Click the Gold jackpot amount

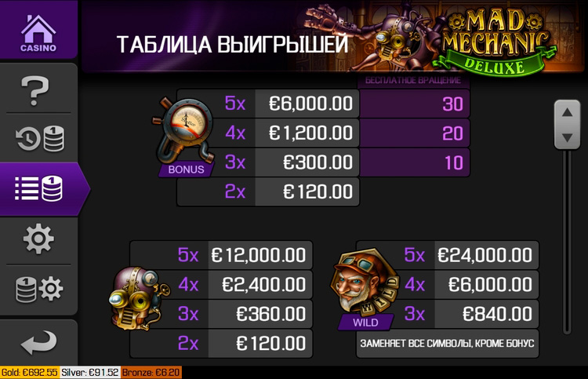(29, 372)
